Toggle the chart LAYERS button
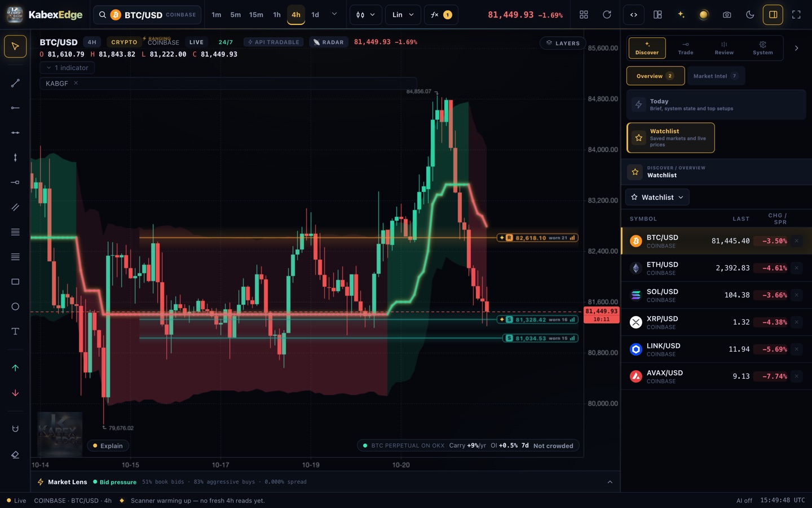 pos(563,43)
